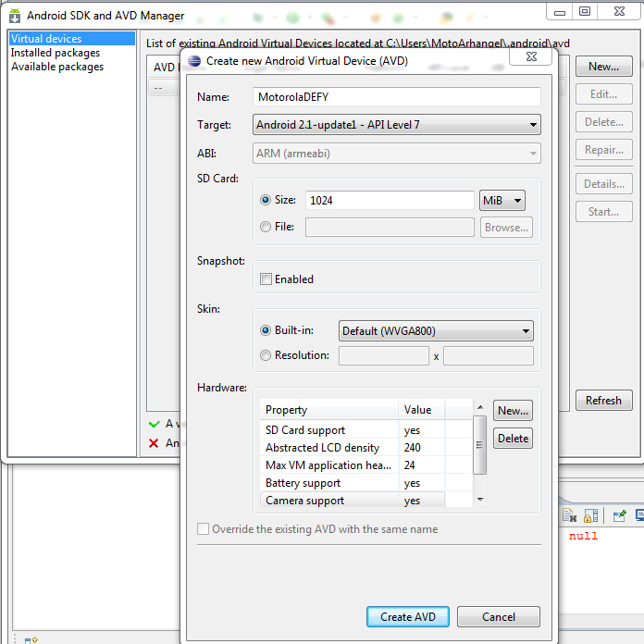Click the hardware list scrollbar thumb
This screenshot has width=644, height=644.
[479, 445]
